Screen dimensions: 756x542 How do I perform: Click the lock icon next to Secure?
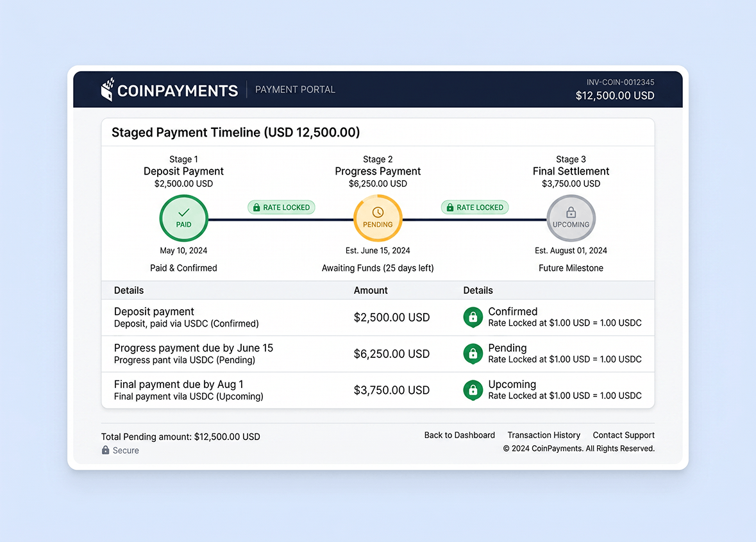[x=106, y=450]
